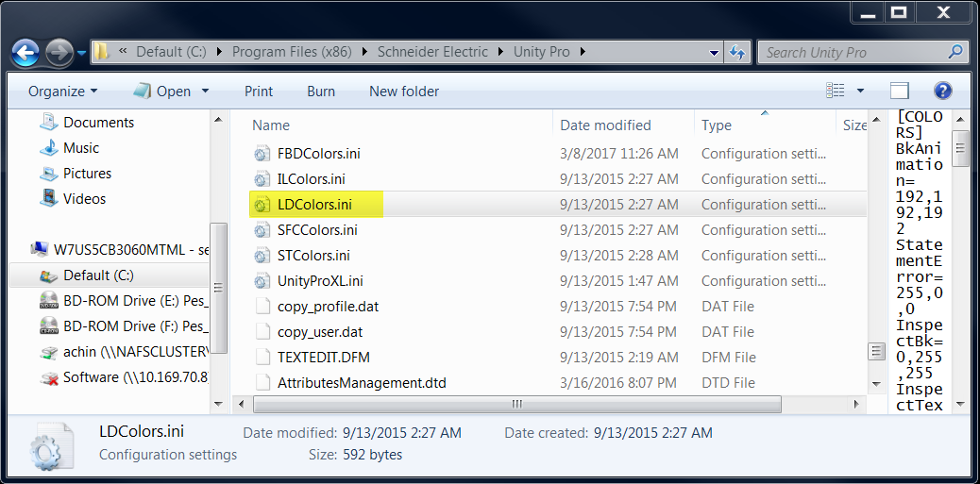This screenshot has height=484, width=980.
Task: Select the STColors.ini file
Action: [313, 256]
